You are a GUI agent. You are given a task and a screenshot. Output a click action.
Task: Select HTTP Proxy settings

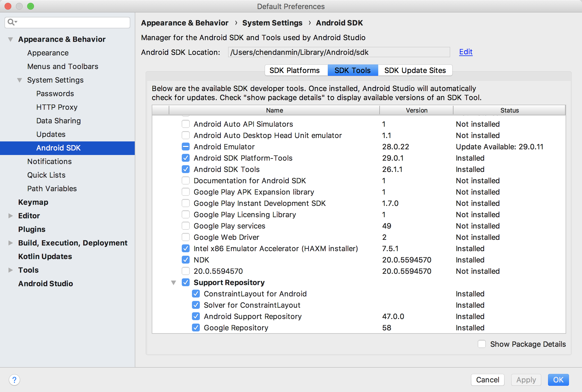click(x=57, y=107)
